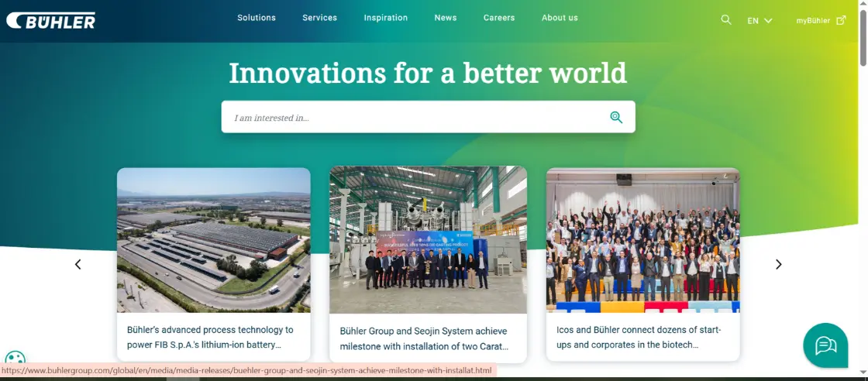Image resolution: width=868 pixels, height=381 pixels.
Task: Show next carousel slide with right arrow
Action: [x=779, y=264]
